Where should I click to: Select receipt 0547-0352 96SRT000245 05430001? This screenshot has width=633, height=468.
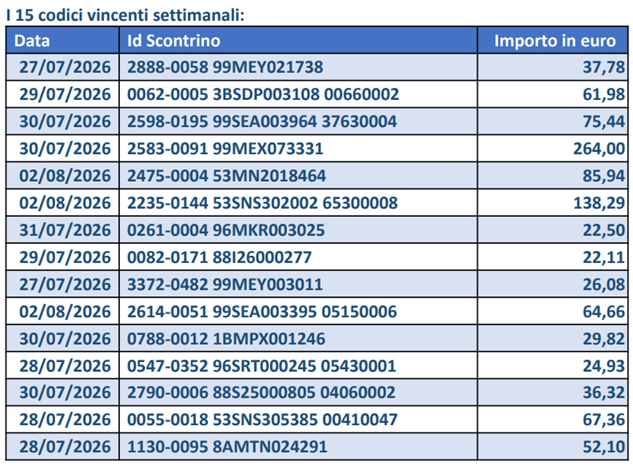(x=262, y=366)
